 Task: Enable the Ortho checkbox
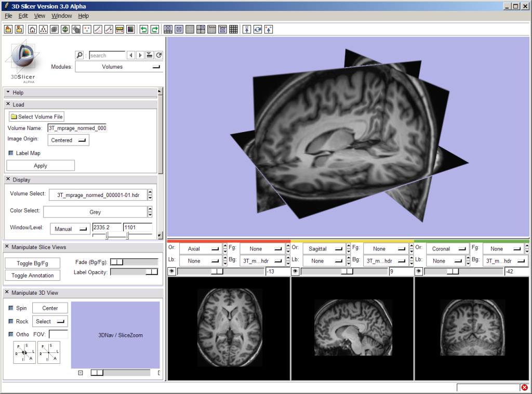(x=11, y=334)
